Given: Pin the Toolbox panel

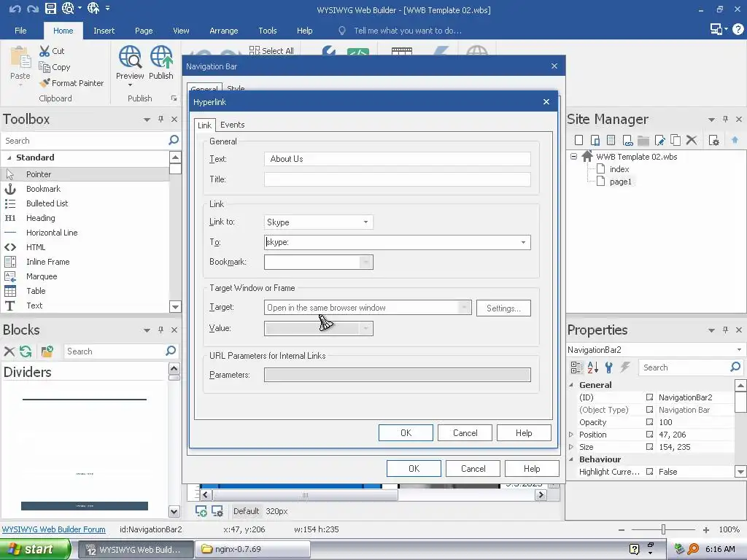Looking at the screenshot, I should coord(161,119).
